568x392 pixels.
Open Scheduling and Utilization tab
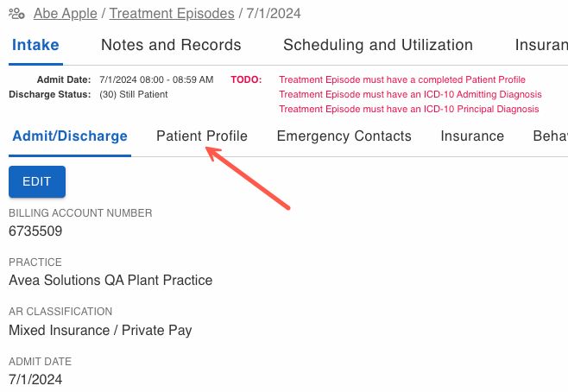[377, 45]
